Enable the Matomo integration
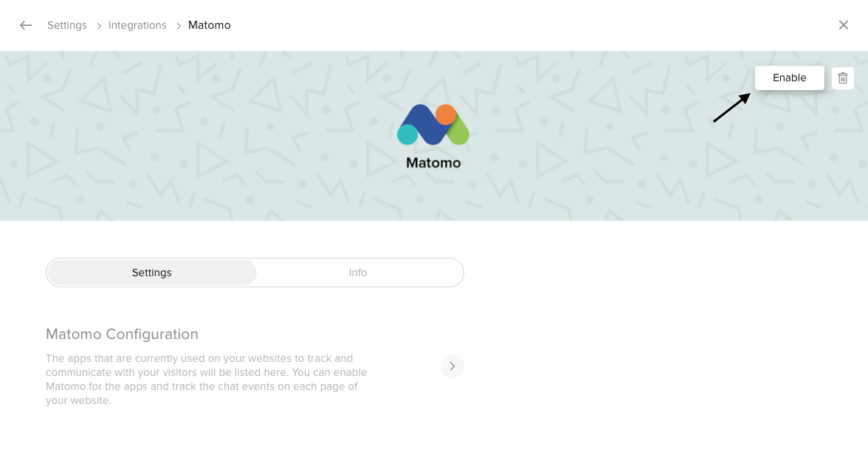Image resolution: width=868 pixels, height=452 pixels. [789, 78]
